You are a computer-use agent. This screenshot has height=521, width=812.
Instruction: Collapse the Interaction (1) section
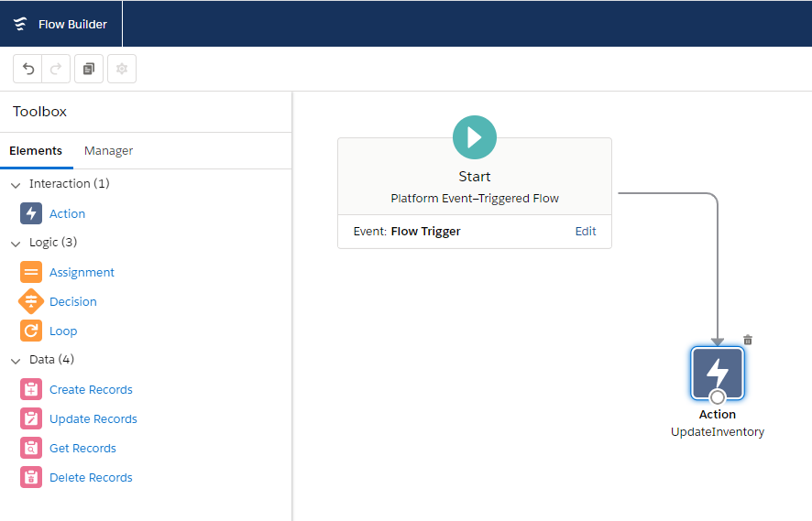tap(16, 184)
